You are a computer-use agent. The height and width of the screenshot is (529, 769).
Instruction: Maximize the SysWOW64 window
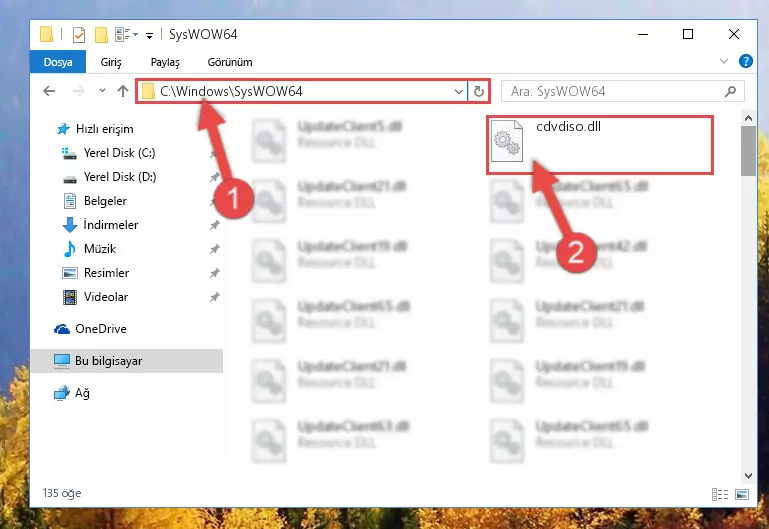coord(688,34)
